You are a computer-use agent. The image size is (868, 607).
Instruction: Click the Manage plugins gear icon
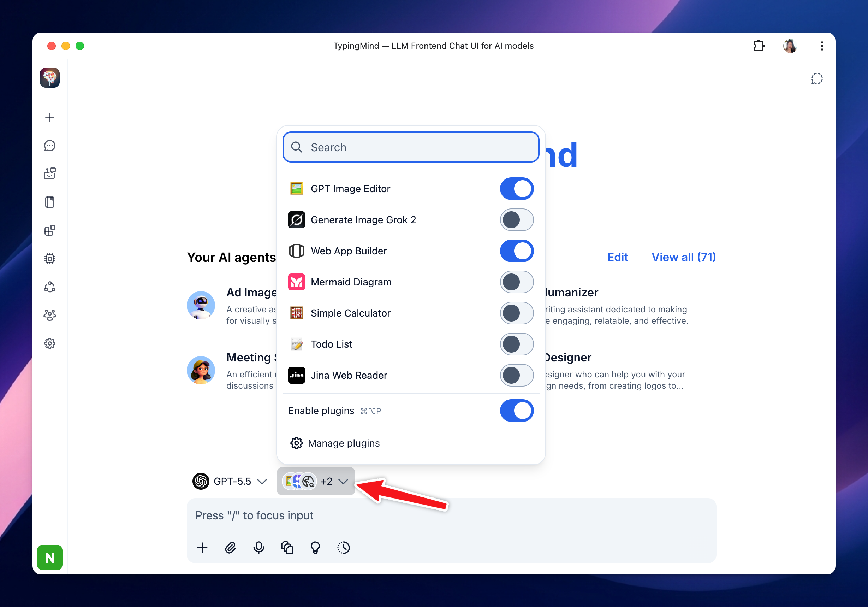(297, 443)
